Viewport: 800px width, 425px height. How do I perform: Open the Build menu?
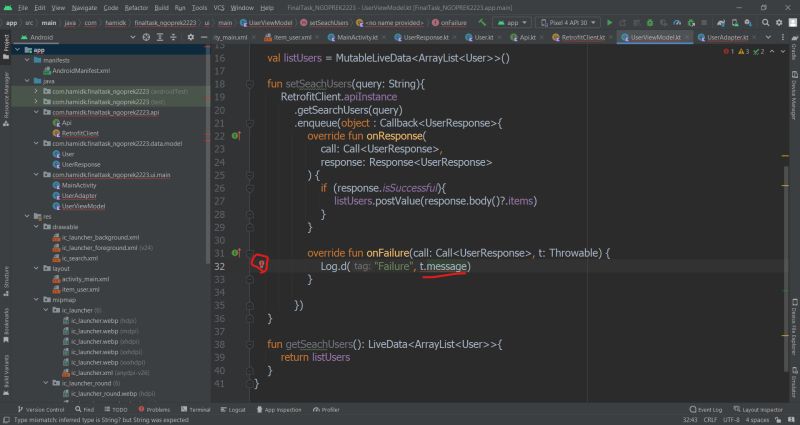[161, 8]
